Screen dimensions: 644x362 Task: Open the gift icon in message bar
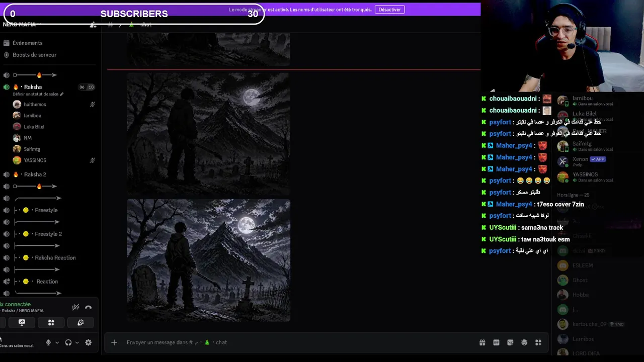[x=482, y=342]
